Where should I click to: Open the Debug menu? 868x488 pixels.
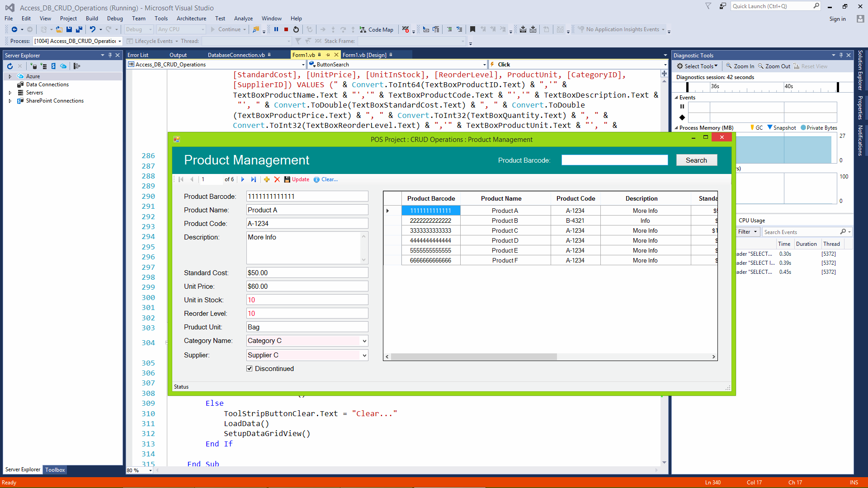pyautogui.click(x=115, y=19)
